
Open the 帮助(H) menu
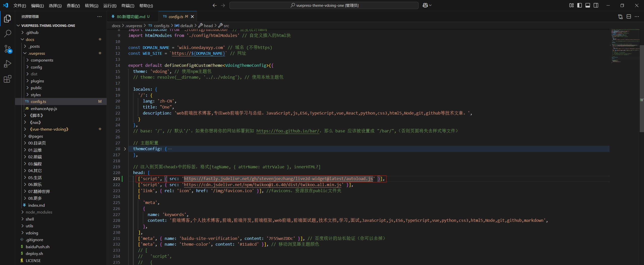[146, 6]
